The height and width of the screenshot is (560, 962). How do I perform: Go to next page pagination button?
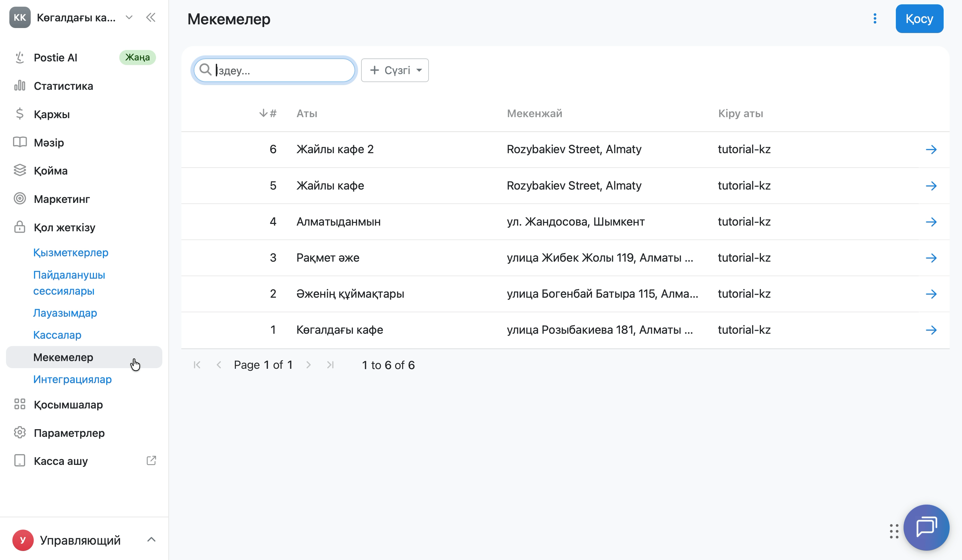308,365
